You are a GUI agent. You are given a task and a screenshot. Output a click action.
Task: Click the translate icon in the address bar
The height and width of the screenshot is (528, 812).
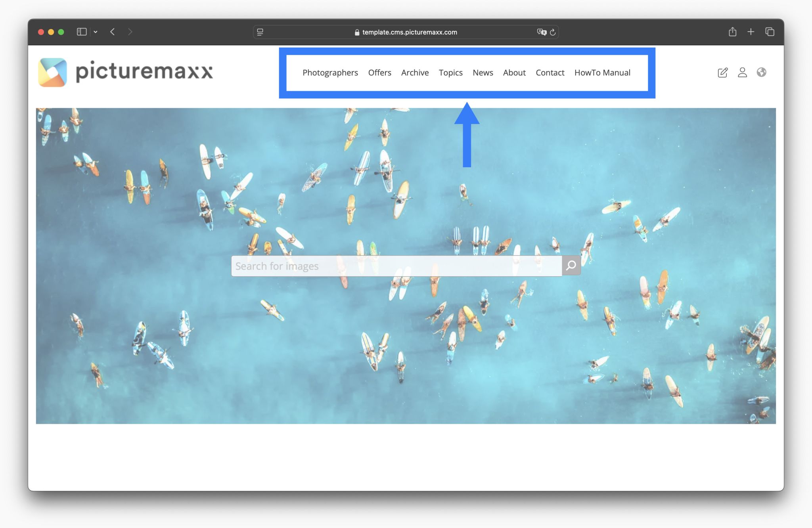[x=542, y=32]
